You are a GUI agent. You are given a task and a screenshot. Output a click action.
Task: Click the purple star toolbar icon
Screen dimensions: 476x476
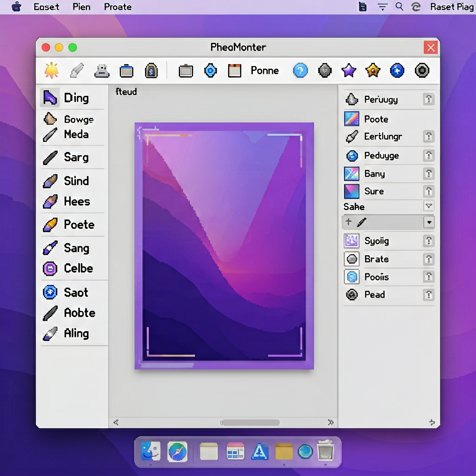(349, 71)
